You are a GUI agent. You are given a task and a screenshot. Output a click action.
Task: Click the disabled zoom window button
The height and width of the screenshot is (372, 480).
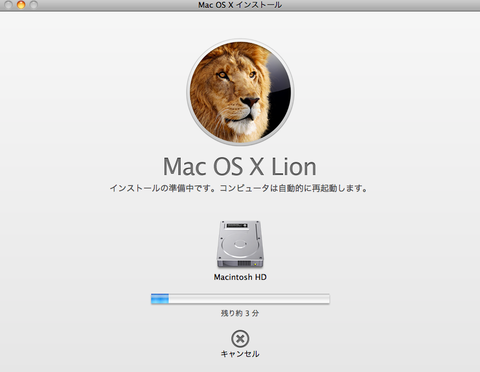point(34,5)
